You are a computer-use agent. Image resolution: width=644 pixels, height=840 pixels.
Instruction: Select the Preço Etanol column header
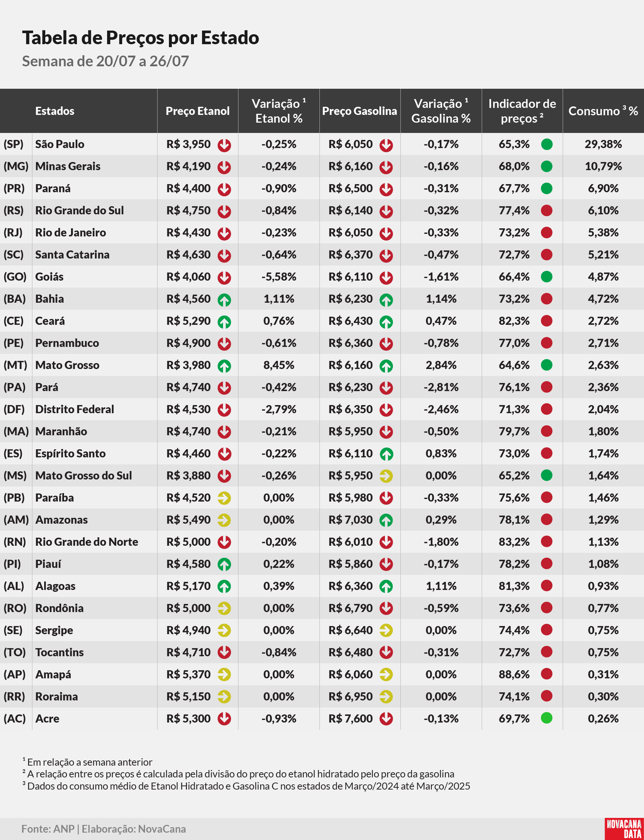(197, 111)
